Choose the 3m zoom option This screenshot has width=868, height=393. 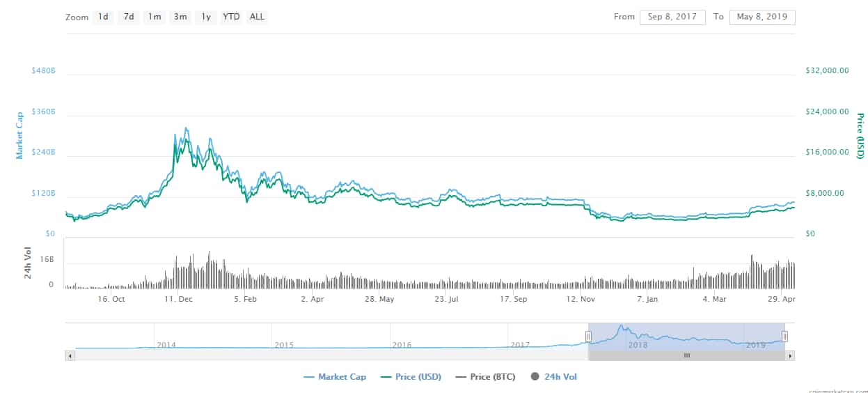(180, 17)
